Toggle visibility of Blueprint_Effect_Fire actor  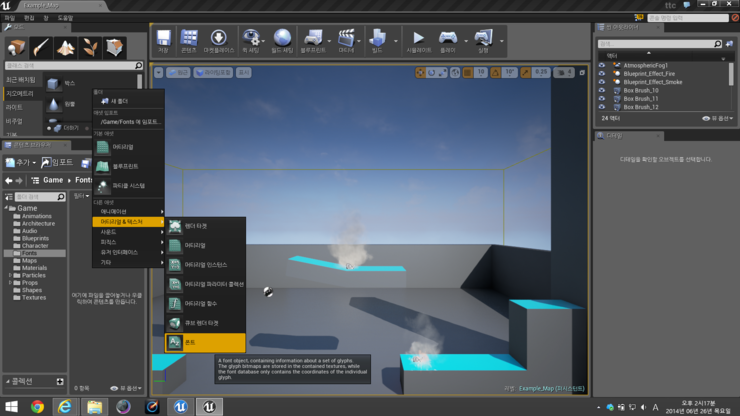tap(602, 74)
